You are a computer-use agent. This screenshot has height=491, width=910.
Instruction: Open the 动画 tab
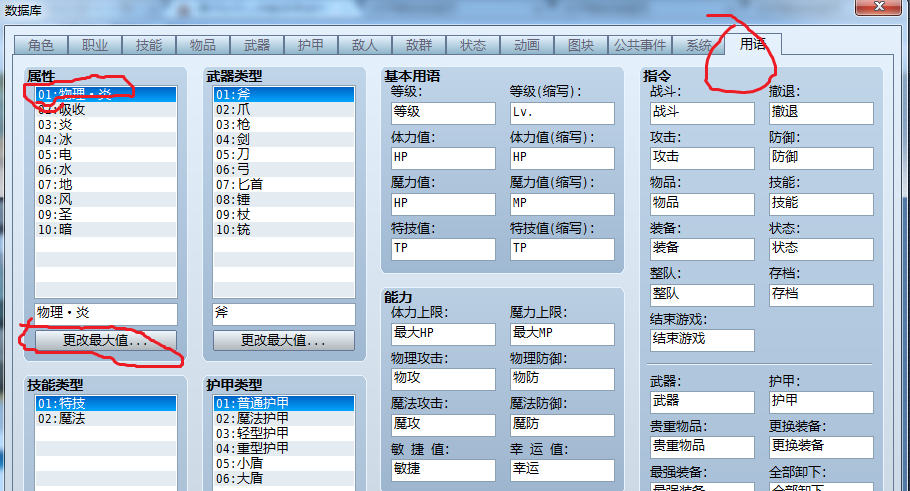pyautogui.click(x=526, y=45)
